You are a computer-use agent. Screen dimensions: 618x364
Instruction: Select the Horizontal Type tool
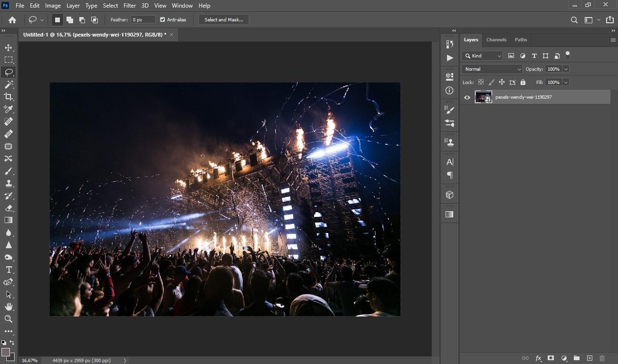[x=9, y=270]
